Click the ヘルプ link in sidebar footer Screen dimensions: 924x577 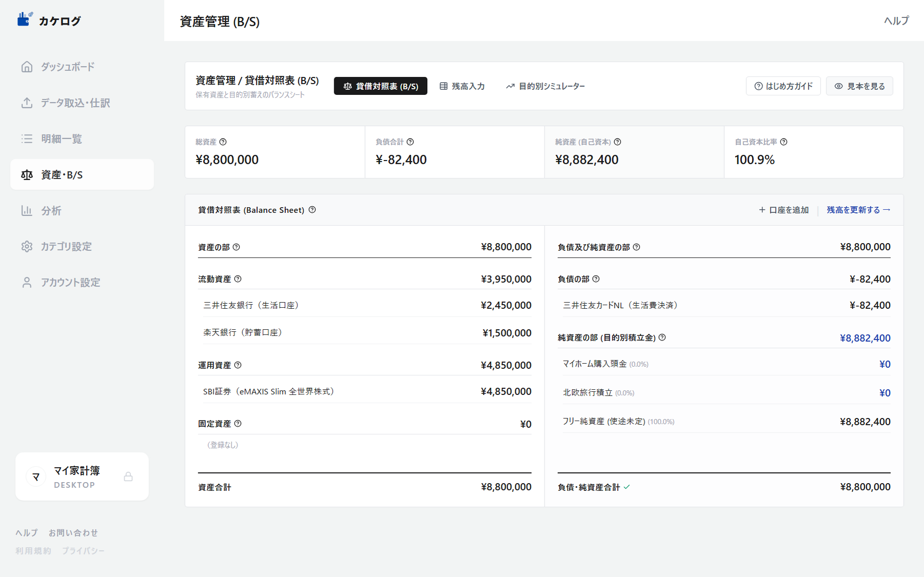27,533
